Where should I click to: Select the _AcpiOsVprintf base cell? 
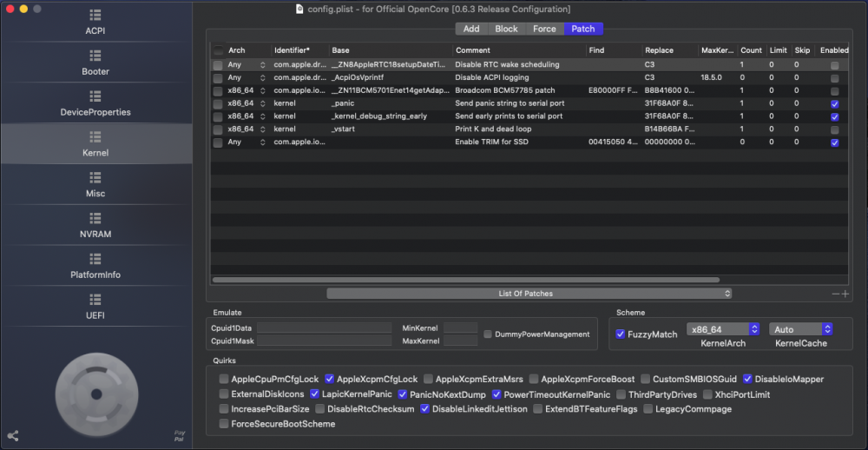point(357,77)
